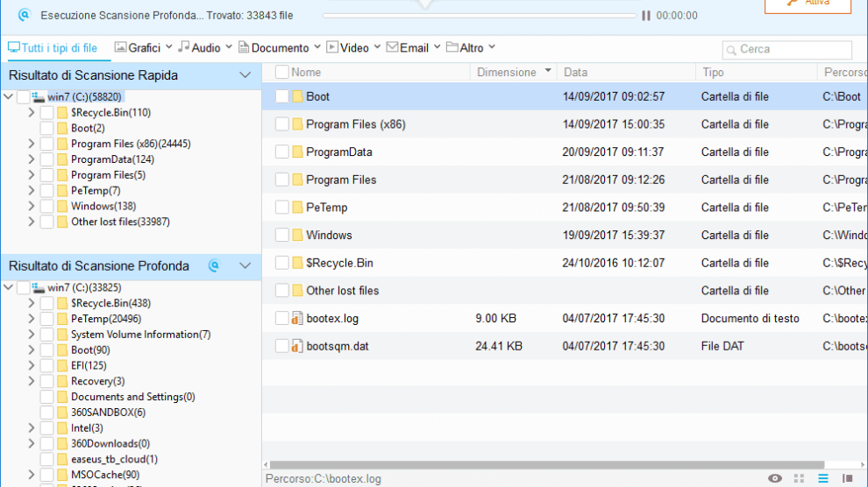Click the PeTemp folder icon in list
The image size is (868, 487).
click(297, 208)
